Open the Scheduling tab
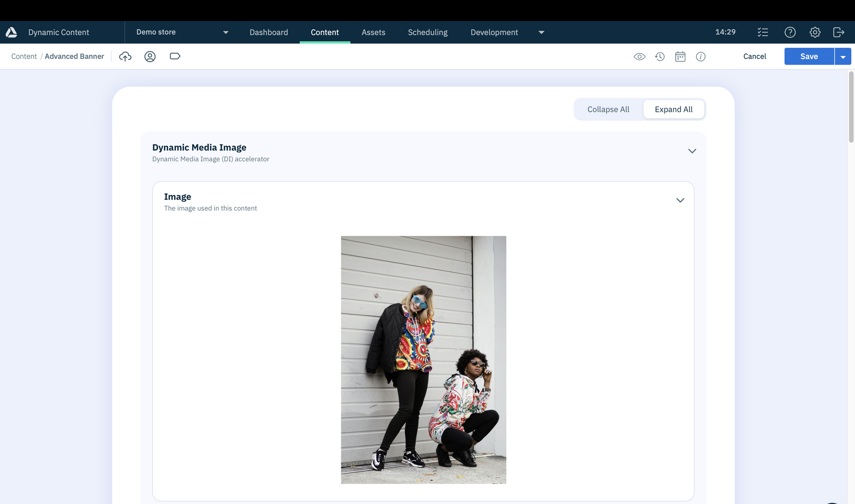The height and width of the screenshot is (504, 855). point(428,32)
